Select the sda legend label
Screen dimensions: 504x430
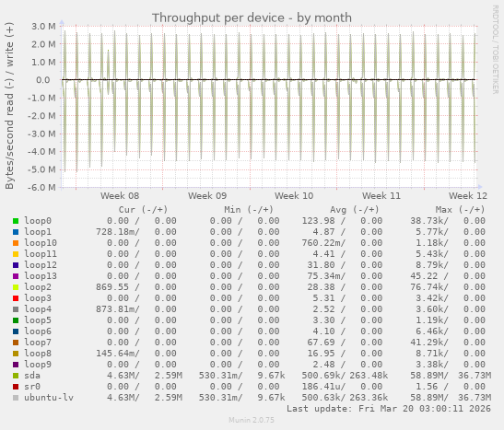(32, 376)
